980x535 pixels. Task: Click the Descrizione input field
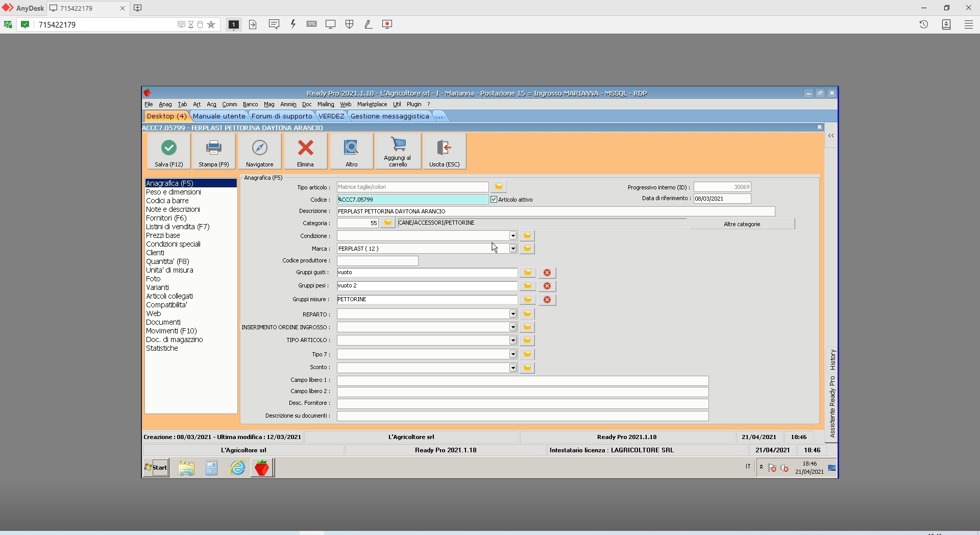coord(556,211)
